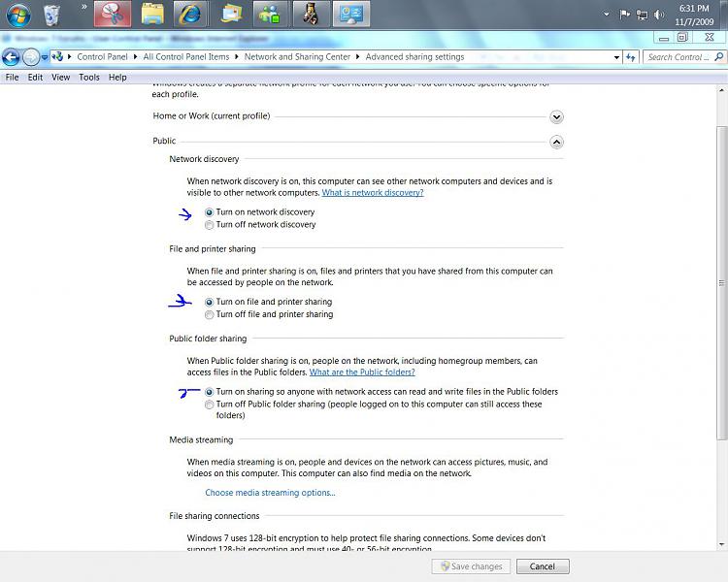The image size is (728, 582).
Task: Open the Action Center flag icon
Action: 624,15
